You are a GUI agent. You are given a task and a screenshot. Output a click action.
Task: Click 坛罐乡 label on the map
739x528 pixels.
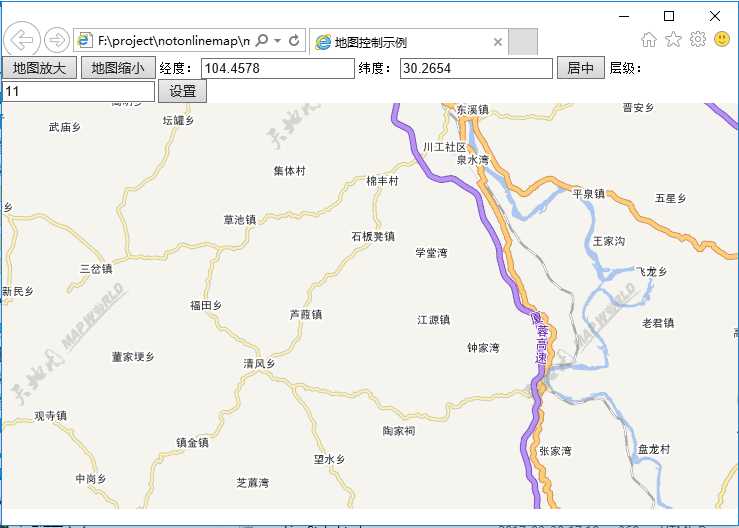pyautogui.click(x=179, y=121)
